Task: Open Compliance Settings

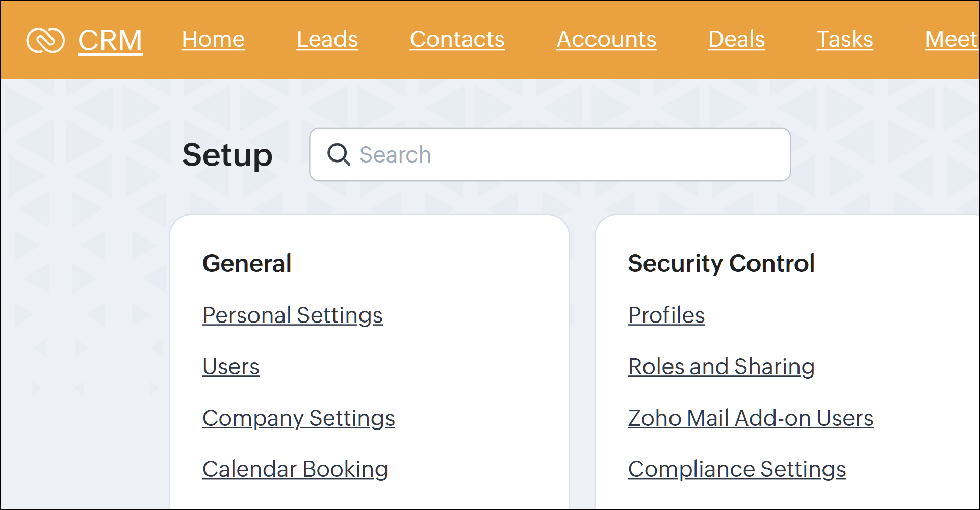Action: click(x=737, y=469)
